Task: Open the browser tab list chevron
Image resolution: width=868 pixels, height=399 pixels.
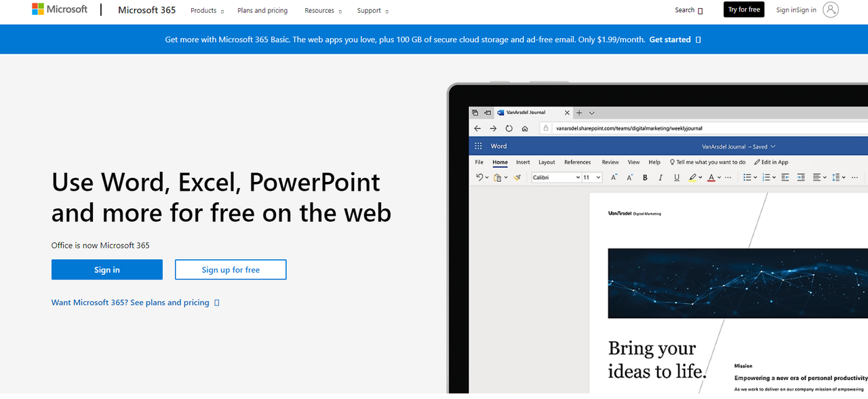Action: coord(591,113)
